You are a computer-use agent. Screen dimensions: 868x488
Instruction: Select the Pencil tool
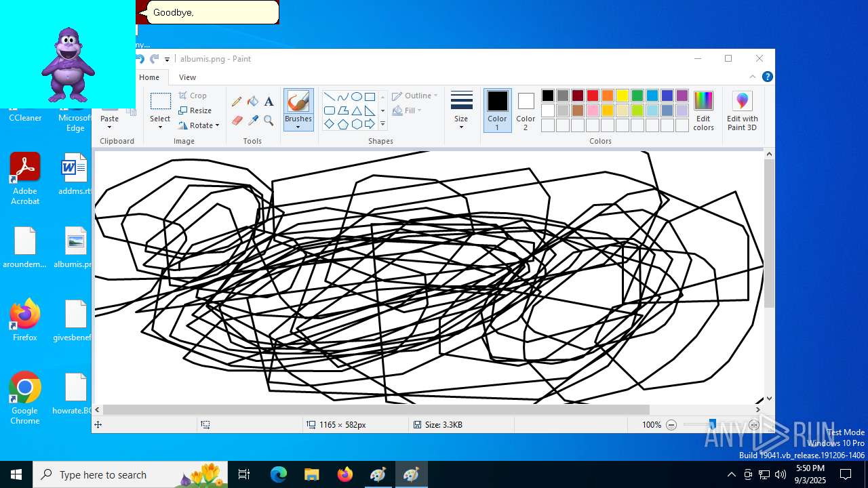(x=237, y=102)
